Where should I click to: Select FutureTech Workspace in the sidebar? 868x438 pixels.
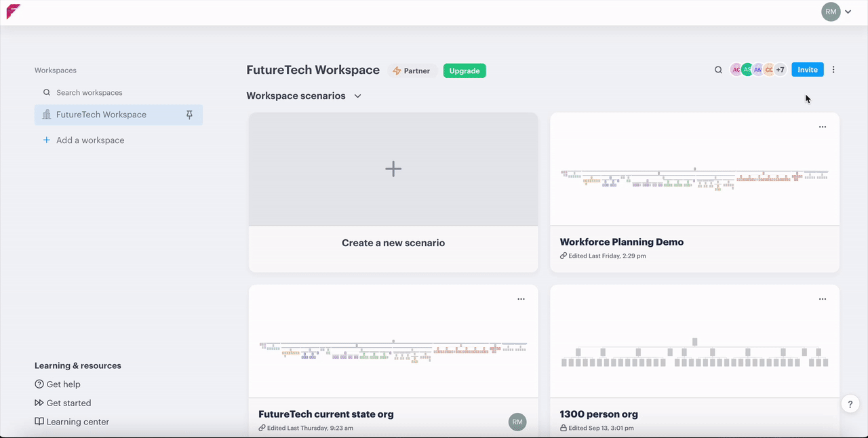[x=102, y=115]
